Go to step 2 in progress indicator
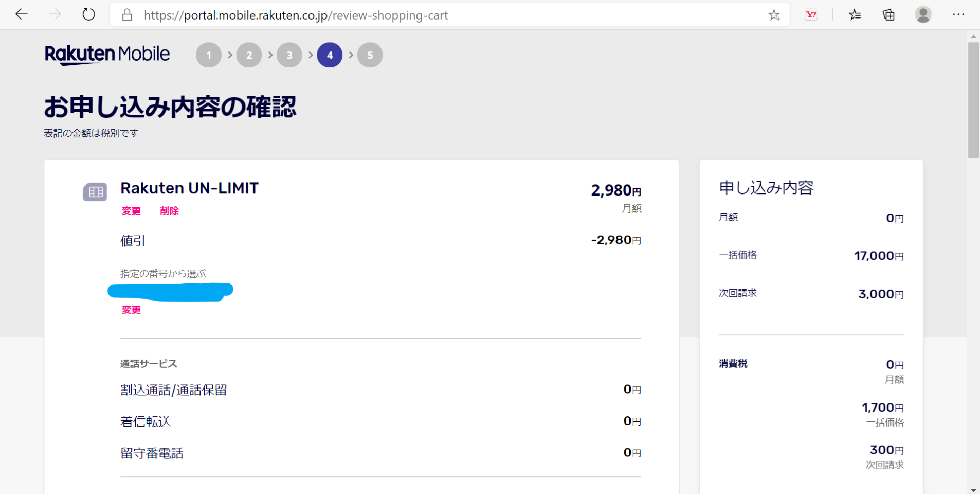 [249, 55]
